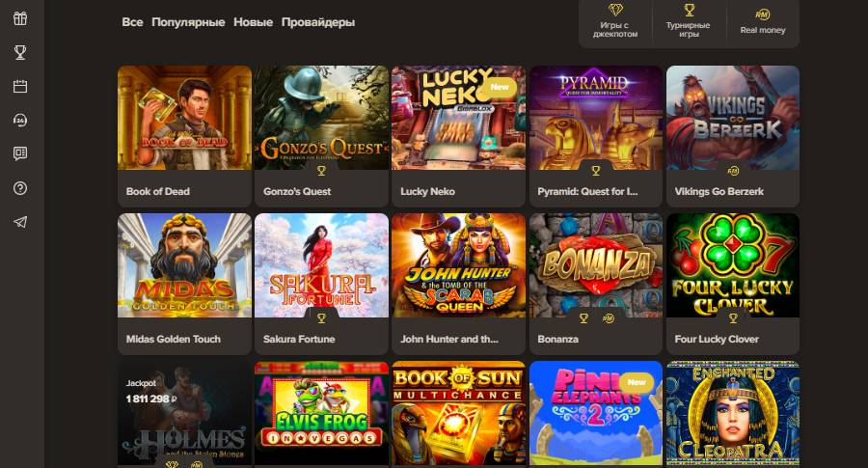Open the help question mark icon

[20, 188]
